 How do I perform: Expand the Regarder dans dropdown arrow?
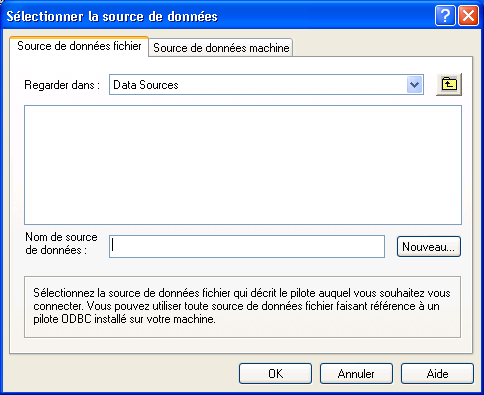tap(414, 85)
